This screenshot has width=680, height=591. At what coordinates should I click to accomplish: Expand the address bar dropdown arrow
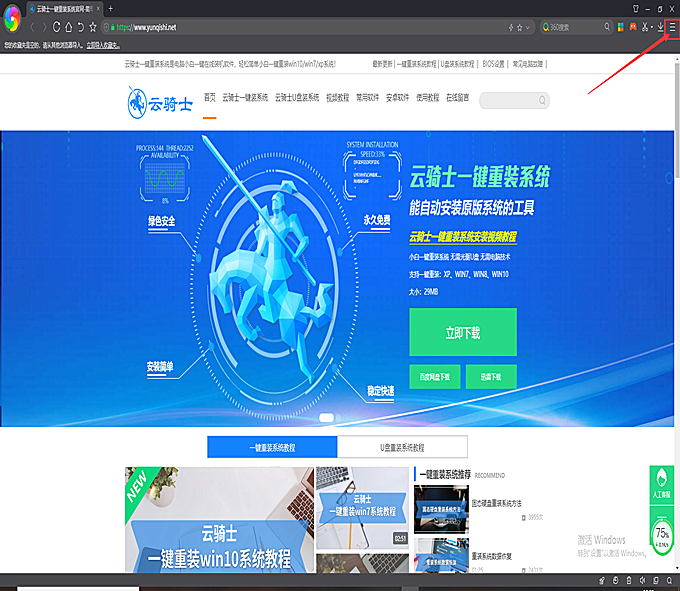[x=527, y=28]
